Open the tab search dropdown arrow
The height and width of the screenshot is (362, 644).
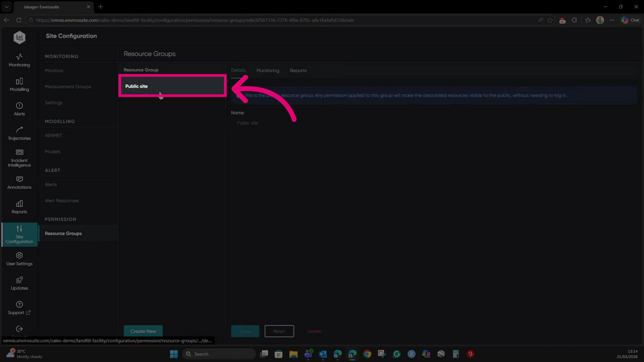7,7
